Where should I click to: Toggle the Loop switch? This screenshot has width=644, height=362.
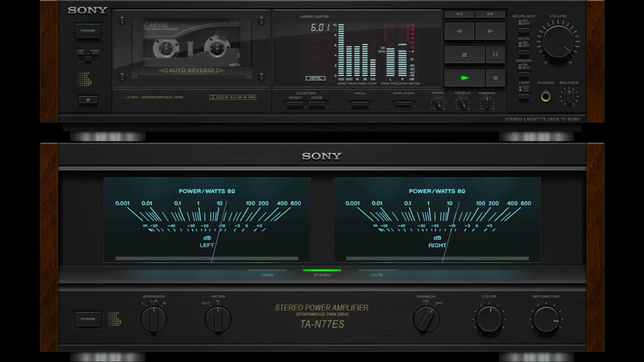[x=524, y=96]
